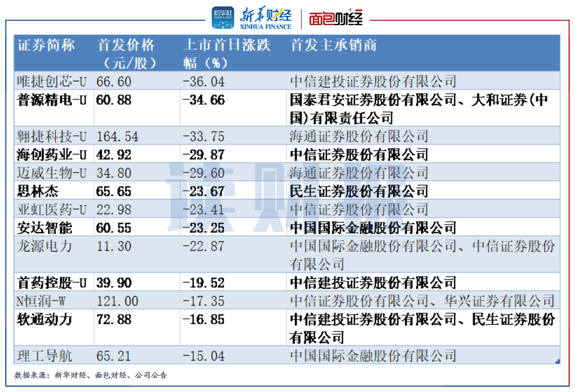Select the -29.87 change cell for 海创药业-U
The image size is (575, 392).
tap(203, 155)
